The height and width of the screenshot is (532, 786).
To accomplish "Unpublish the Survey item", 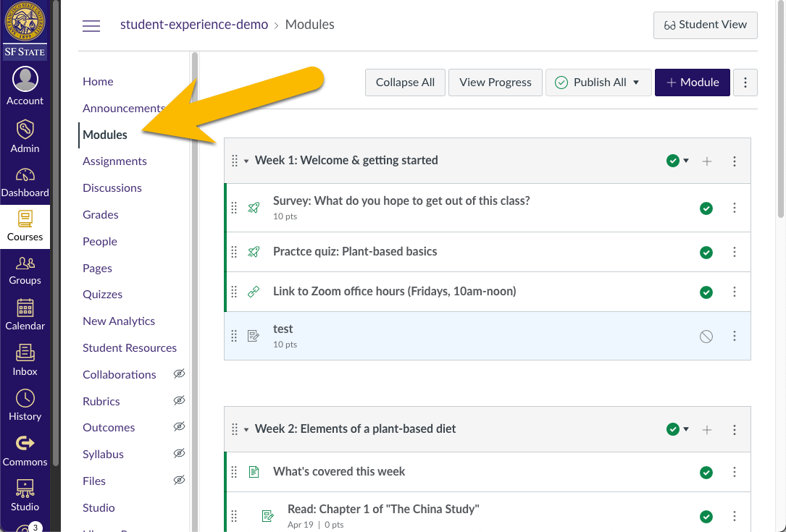I will pyautogui.click(x=706, y=208).
